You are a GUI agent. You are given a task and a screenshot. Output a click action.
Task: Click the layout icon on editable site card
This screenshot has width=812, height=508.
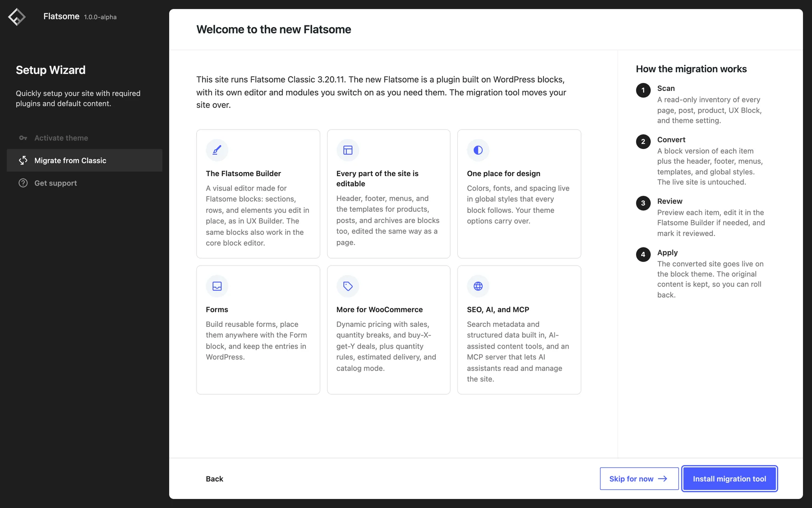348,150
